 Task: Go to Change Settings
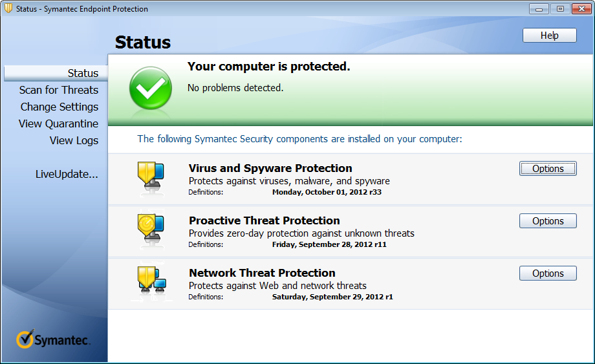(x=59, y=107)
